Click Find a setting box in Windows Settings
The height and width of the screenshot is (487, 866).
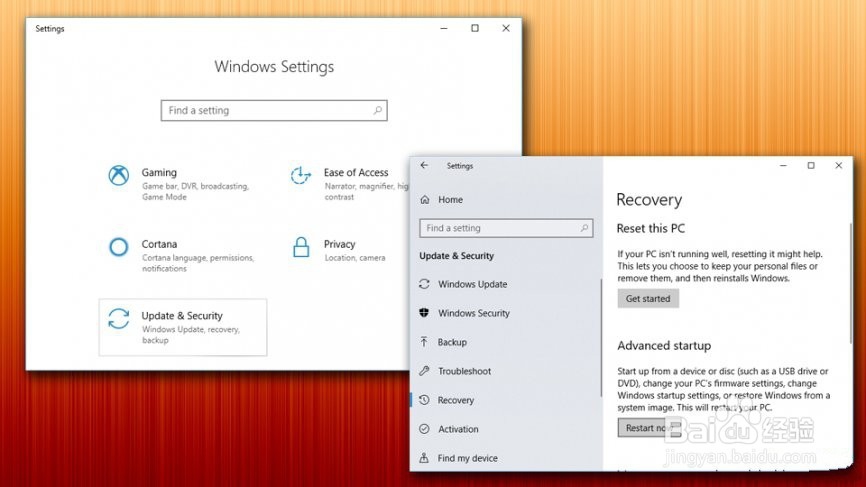[x=274, y=110]
